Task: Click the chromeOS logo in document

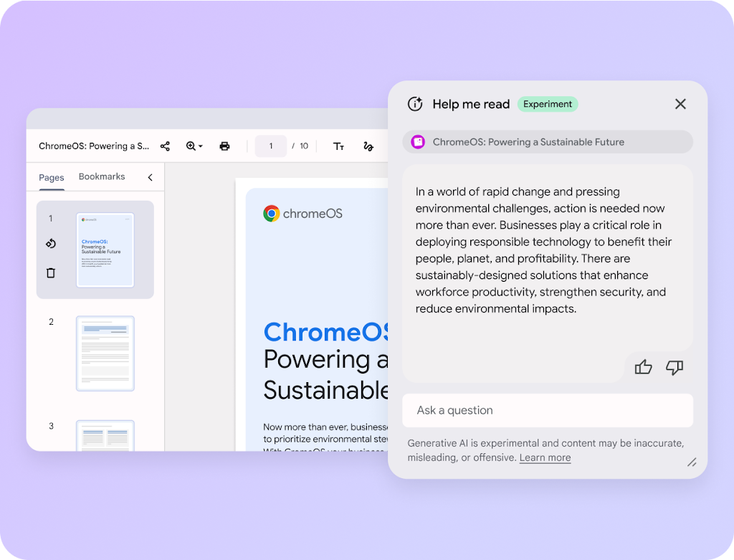Action: pyautogui.click(x=303, y=214)
